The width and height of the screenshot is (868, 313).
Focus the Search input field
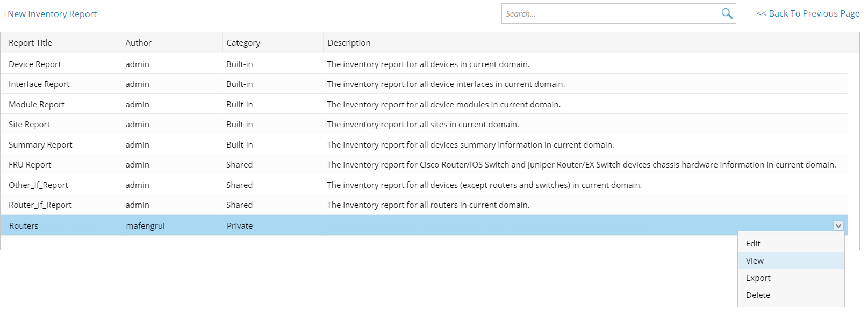(610, 13)
